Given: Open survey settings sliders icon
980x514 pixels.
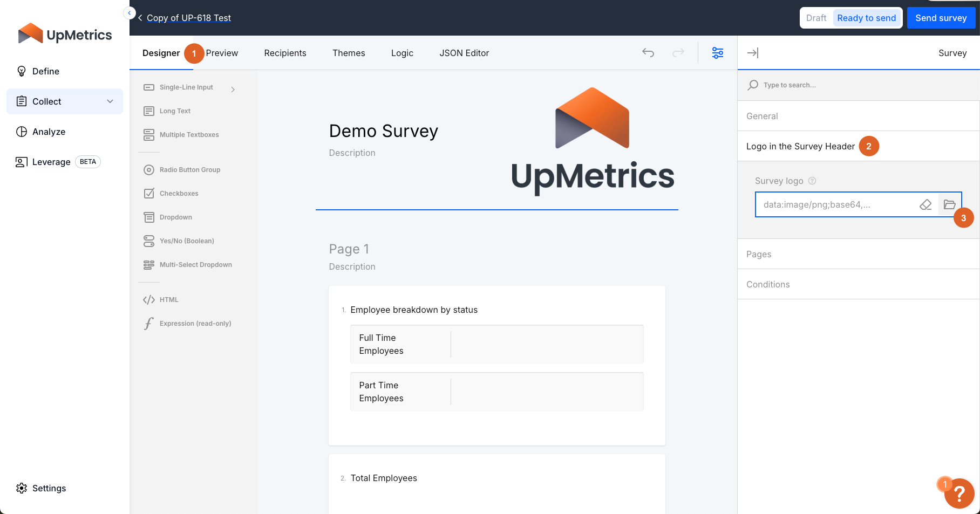Looking at the screenshot, I should 717,53.
